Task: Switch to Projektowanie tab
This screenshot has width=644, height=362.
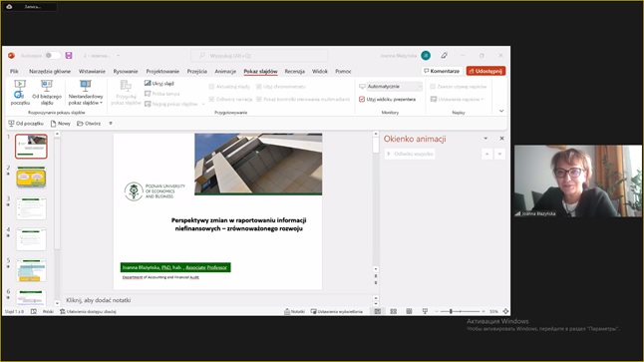Action: (162, 71)
